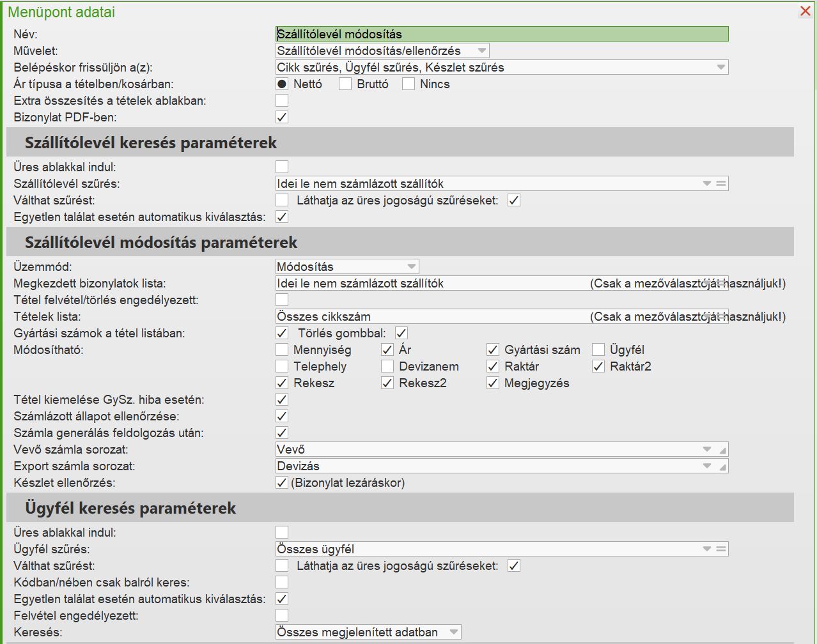This screenshot has height=644, width=817.
Task: Enable Mennyiség under Módosítható
Action: (x=282, y=349)
